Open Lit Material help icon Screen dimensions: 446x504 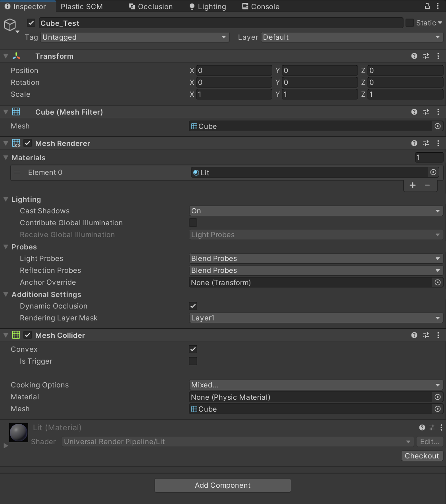[422, 427]
